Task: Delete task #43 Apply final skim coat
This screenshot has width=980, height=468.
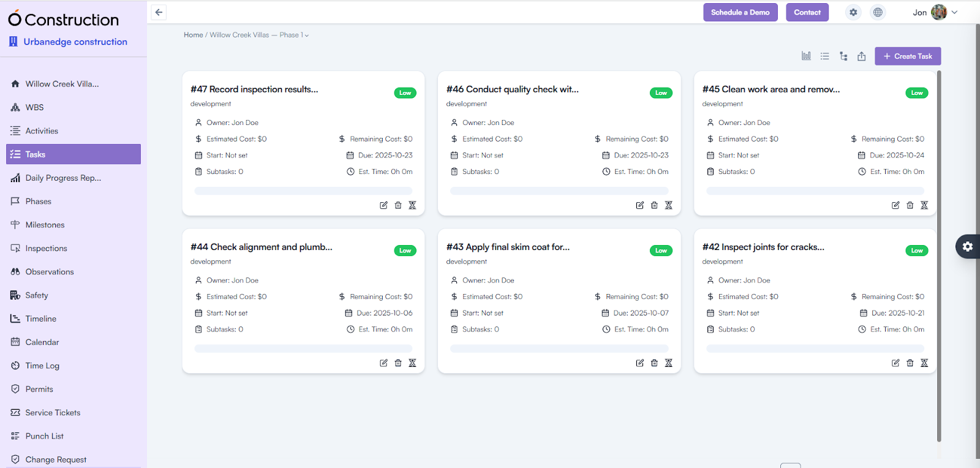Action: pyautogui.click(x=654, y=363)
